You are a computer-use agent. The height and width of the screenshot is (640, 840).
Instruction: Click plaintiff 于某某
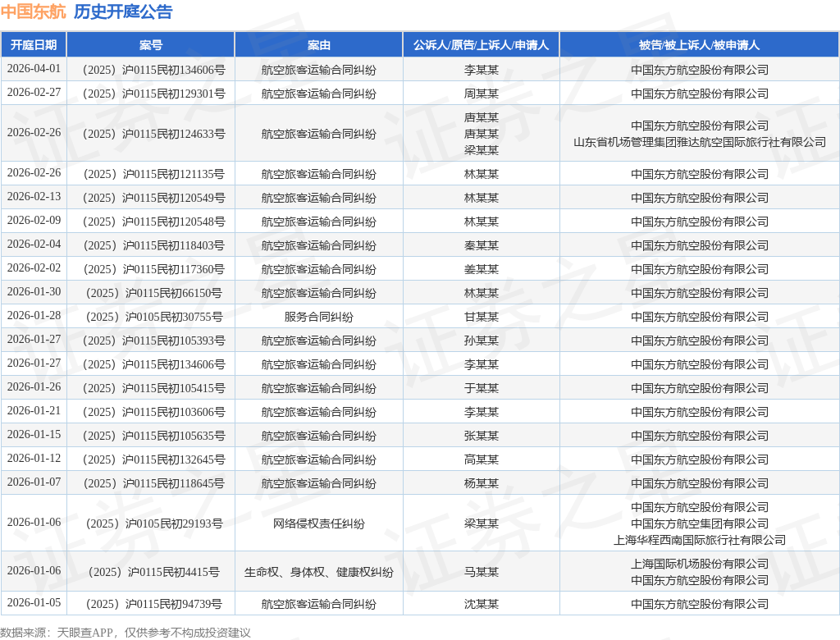click(481, 389)
